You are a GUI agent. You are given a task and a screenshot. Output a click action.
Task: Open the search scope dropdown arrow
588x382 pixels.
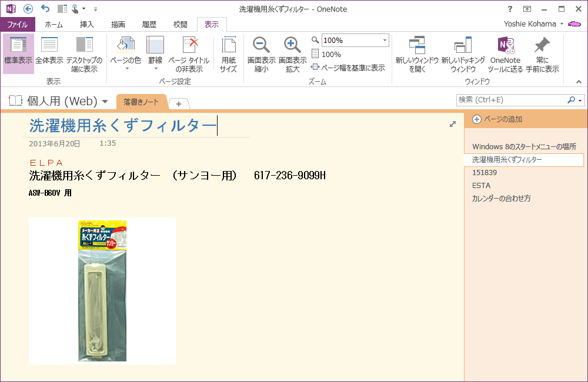tap(580, 100)
